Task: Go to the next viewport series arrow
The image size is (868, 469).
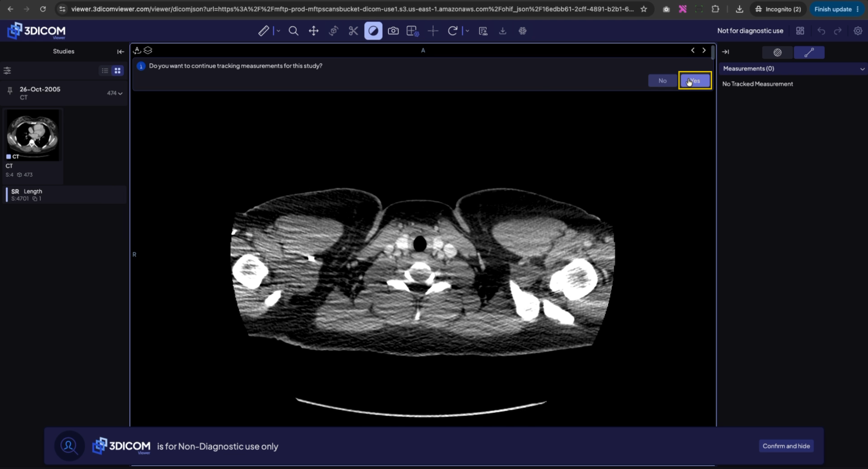Action: (704, 50)
